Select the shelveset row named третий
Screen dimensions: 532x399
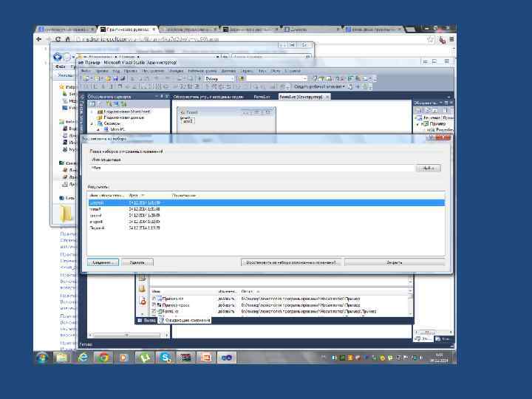pos(266,215)
